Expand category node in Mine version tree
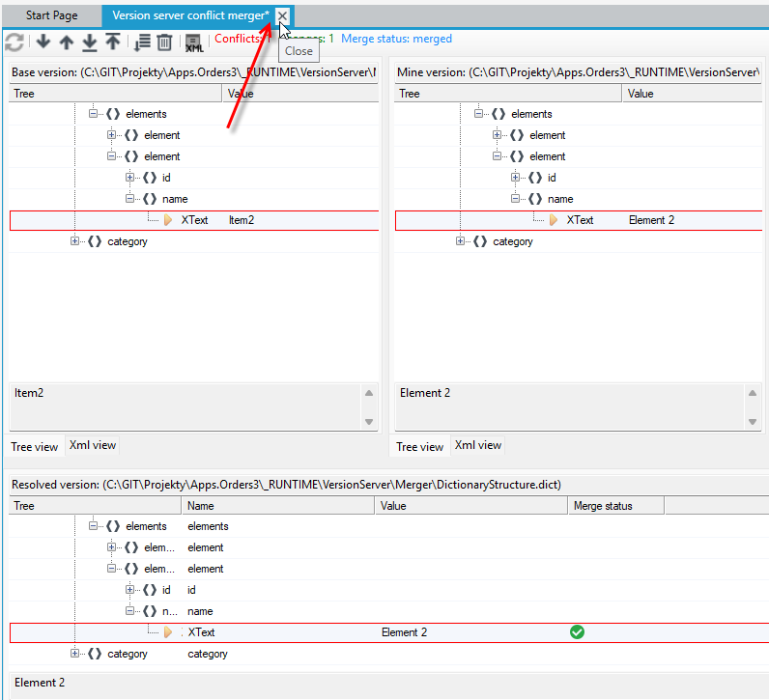This screenshot has height=700, width=769. coord(460,241)
